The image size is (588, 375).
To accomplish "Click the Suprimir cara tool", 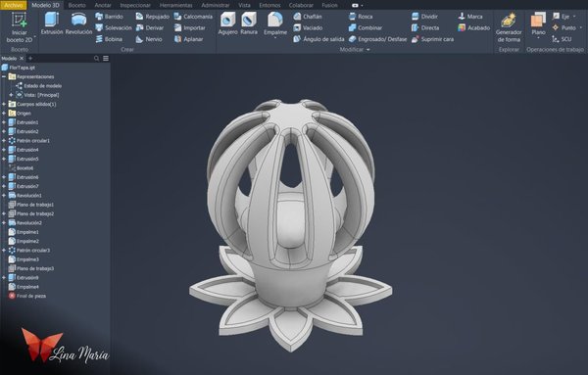I will pyautogui.click(x=432, y=39).
